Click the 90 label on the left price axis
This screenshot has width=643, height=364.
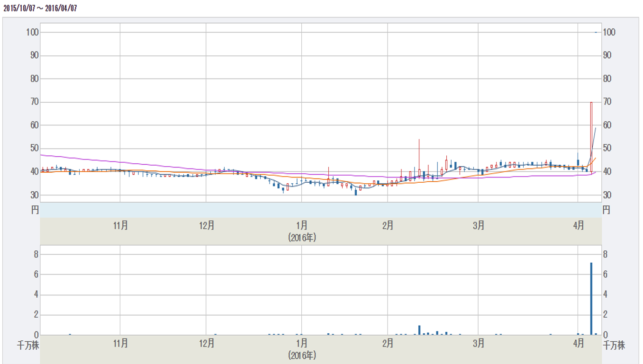tap(35, 55)
